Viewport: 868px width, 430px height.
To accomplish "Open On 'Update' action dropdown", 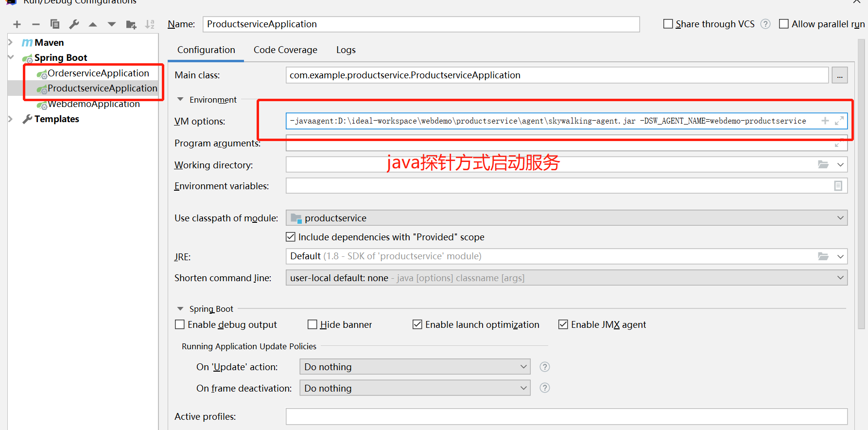I will click(x=415, y=367).
